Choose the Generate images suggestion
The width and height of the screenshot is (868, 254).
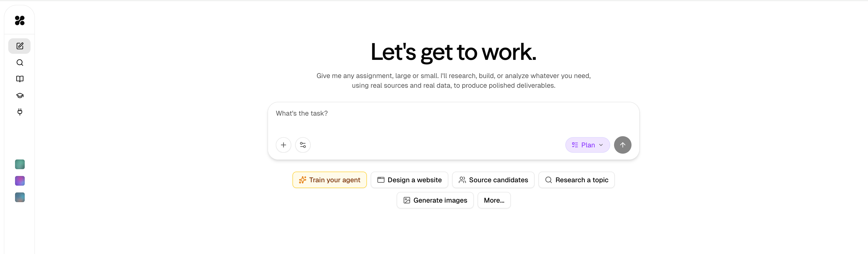pyautogui.click(x=435, y=200)
